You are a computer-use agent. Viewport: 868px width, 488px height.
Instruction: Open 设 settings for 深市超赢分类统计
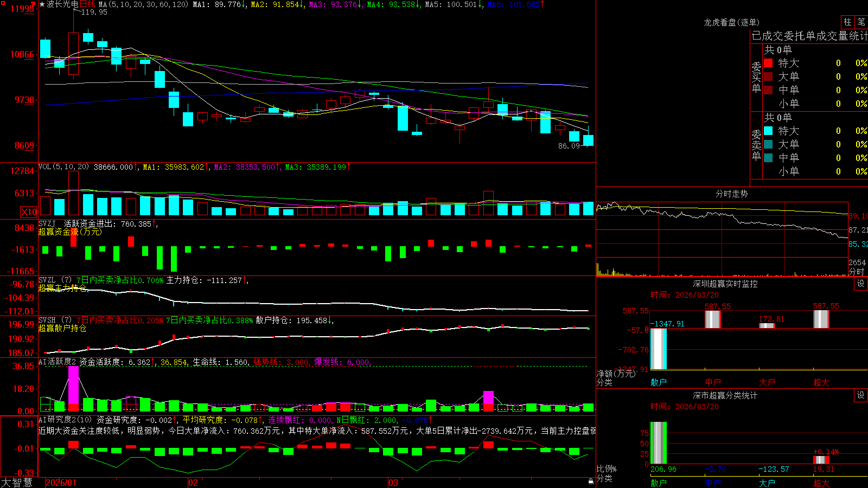coord(861,395)
